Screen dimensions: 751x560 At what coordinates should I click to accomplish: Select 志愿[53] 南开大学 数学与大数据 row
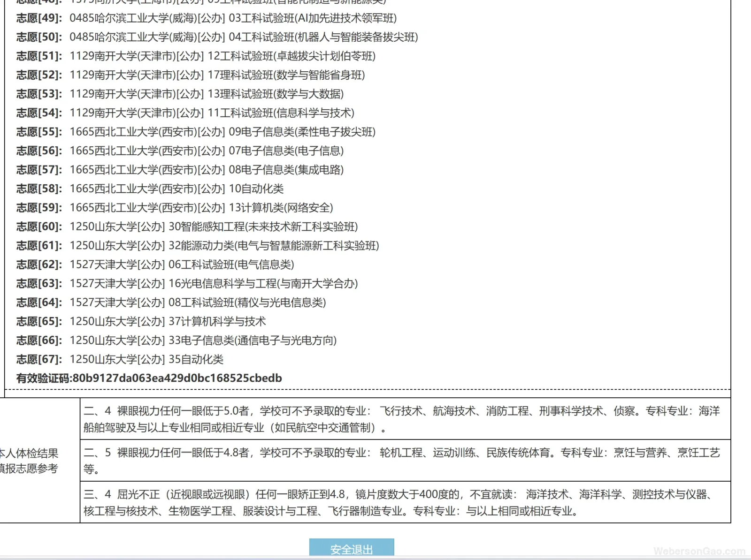[x=180, y=94]
